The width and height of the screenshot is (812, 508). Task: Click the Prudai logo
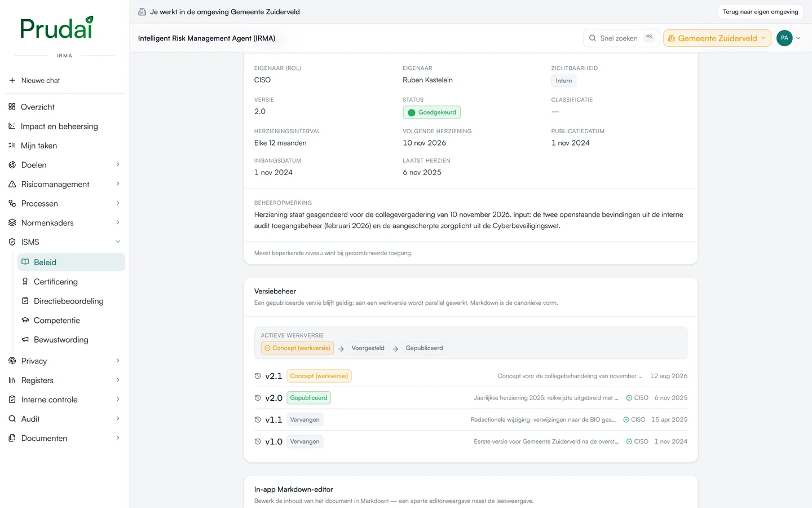pyautogui.click(x=56, y=28)
